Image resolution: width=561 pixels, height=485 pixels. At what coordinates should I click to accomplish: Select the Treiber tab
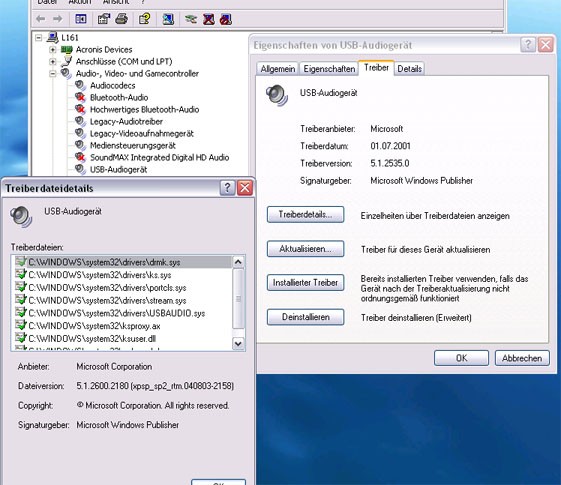point(376,68)
